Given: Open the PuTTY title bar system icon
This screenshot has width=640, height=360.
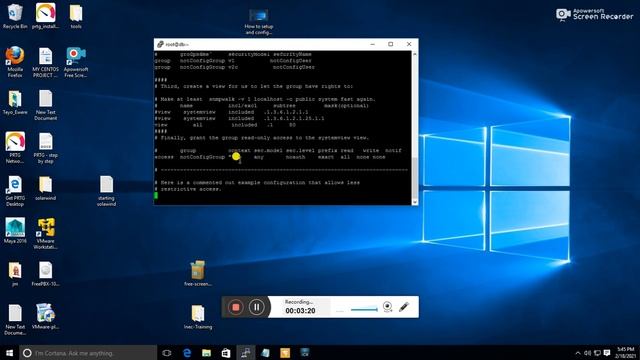Looking at the screenshot, I should [x=160, y=44].
